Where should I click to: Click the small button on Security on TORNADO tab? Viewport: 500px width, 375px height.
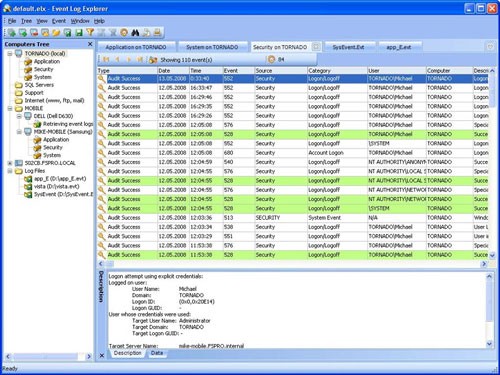pyautogui.click(x=316, y=47)
